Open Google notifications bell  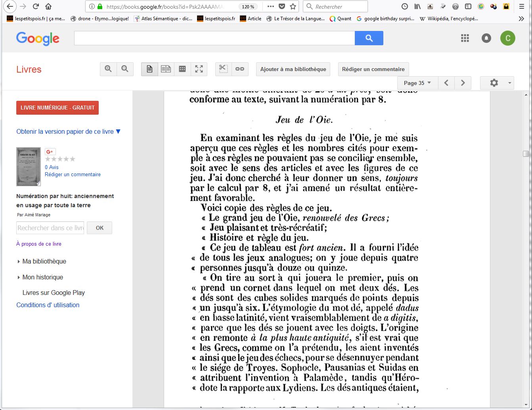486,38
